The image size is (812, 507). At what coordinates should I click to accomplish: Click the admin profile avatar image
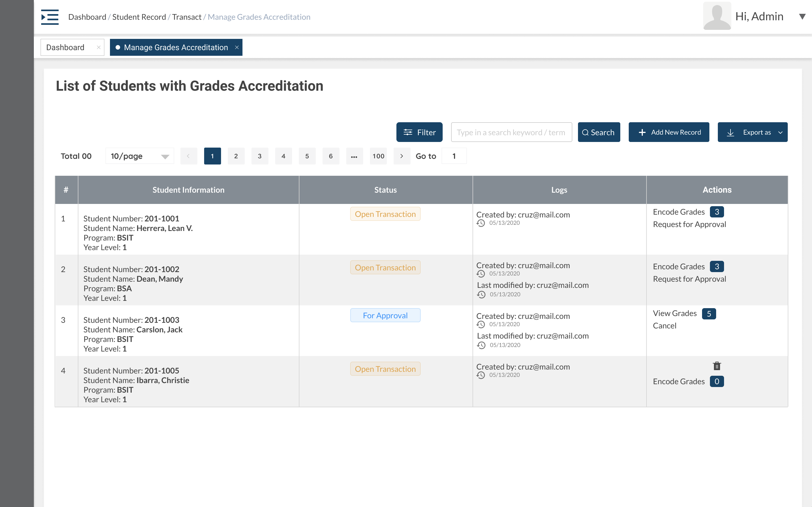[717, 16]
